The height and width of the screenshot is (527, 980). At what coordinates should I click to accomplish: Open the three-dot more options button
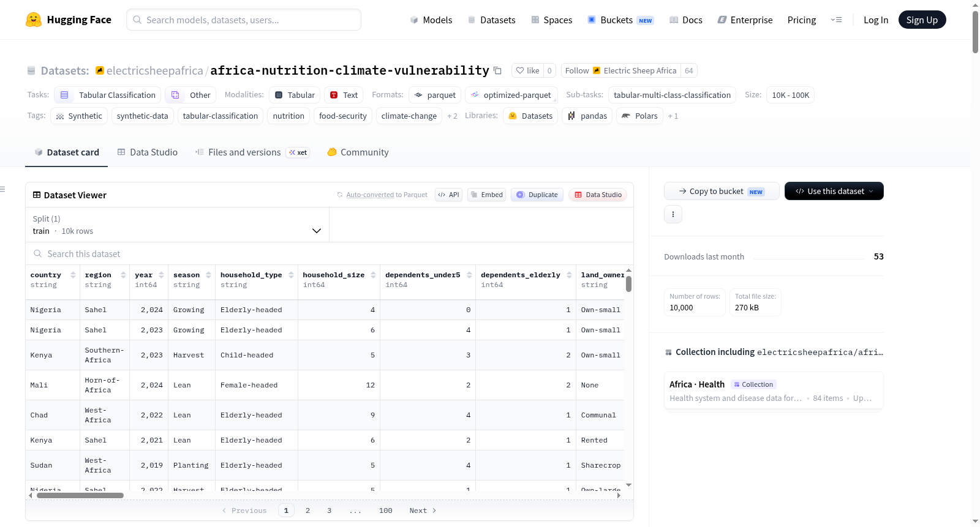pyautogui.click(x=673, y=214)
